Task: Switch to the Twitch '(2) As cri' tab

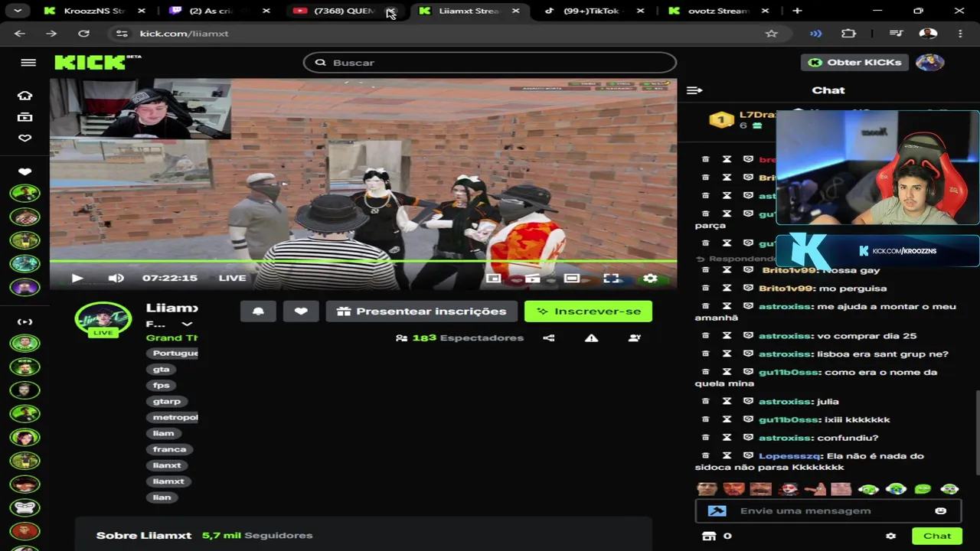Action: pos(218,11)
